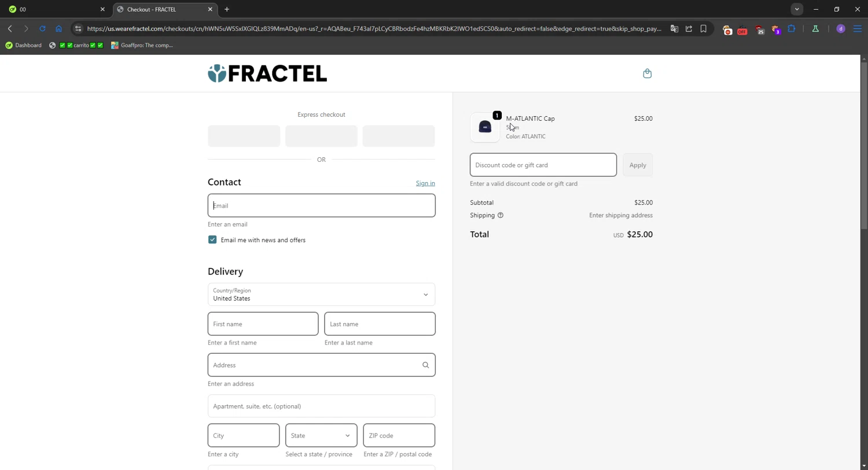Open the tab search dropdown arrow

(x=797, y=9)
